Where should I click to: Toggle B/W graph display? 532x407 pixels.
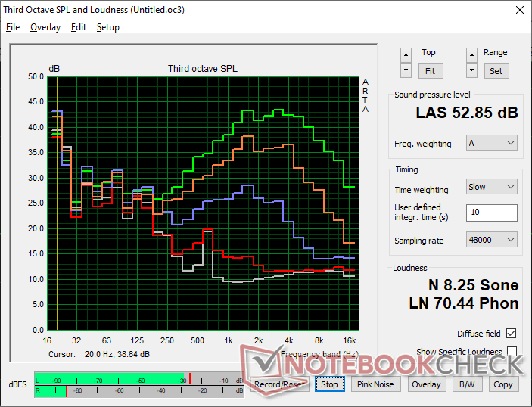coord(462,384)
